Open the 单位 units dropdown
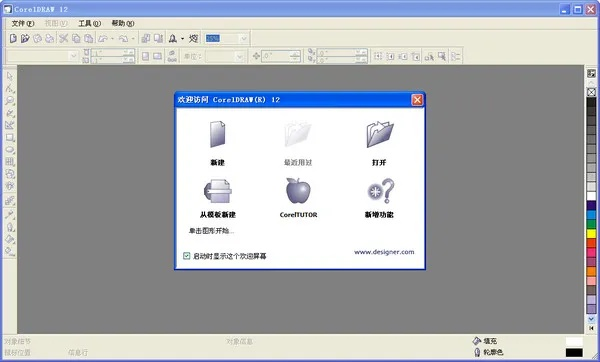The width and height of the screenshot is (600, 362). point(240,57)
